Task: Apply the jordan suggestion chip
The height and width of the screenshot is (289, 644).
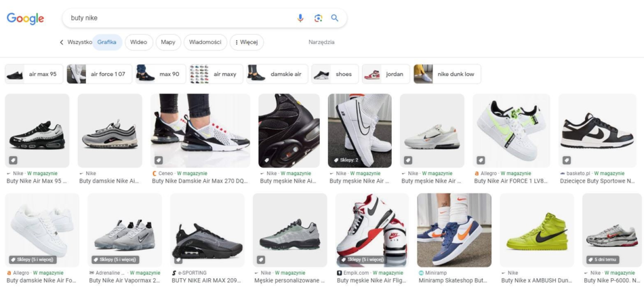Action: pos(386,74)
